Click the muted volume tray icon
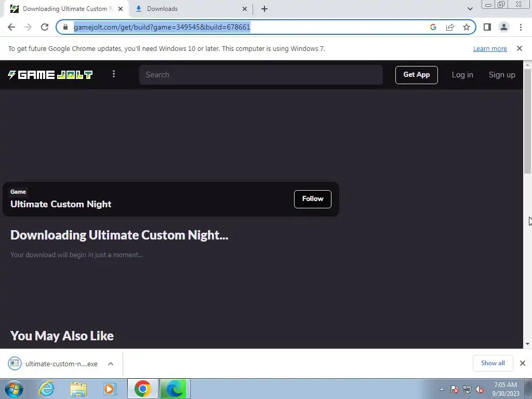Screen dimensions: 532x399 (480, 389)
